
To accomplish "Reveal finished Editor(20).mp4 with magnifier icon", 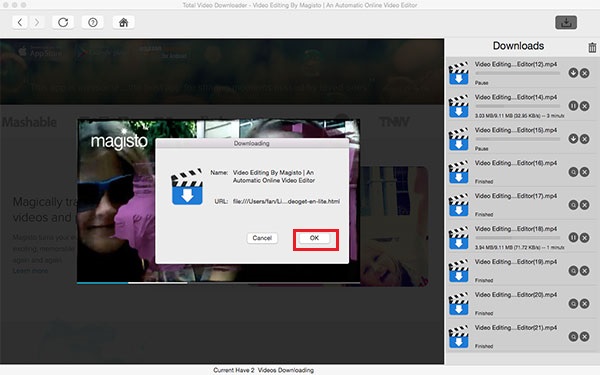I will coord(573,303).
